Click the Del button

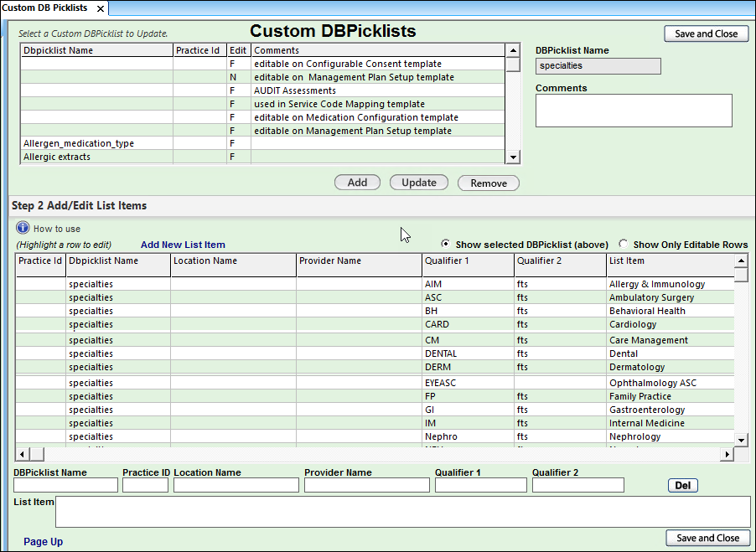(683, 485)
